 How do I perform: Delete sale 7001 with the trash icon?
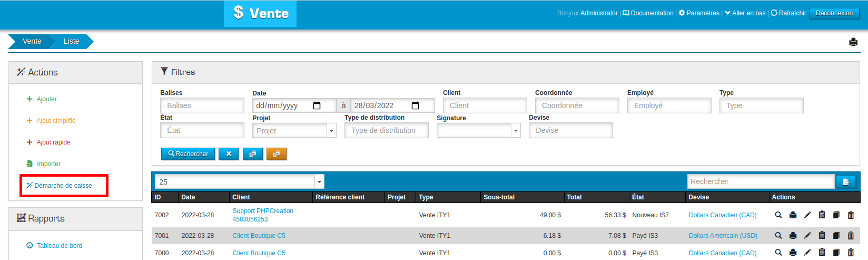coord(851,236)
